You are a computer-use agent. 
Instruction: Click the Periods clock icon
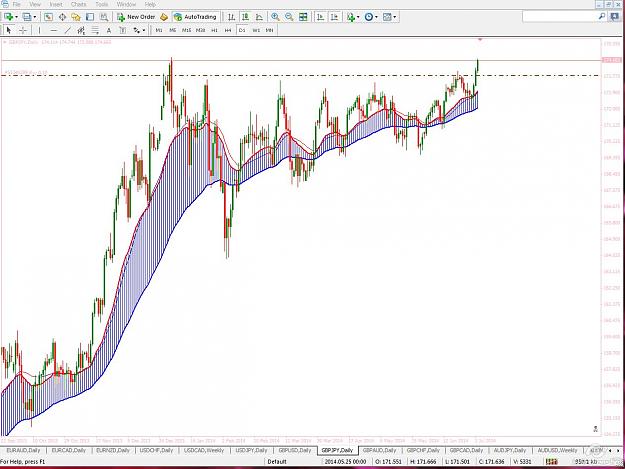click(369, 17)
